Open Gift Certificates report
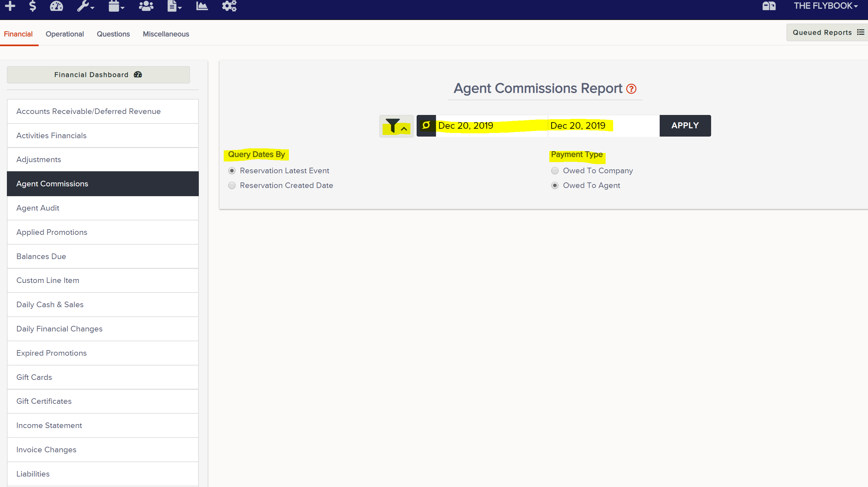Viewport: 868px width, 487px height. [x=103, y=401]
